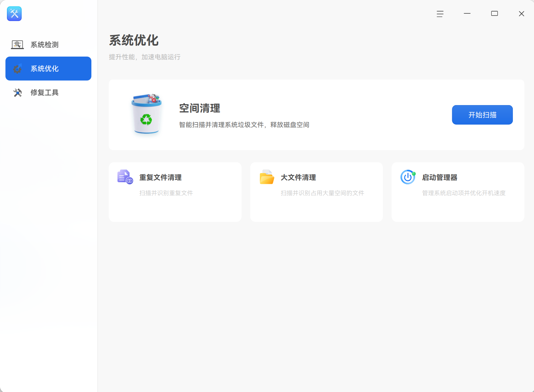
Task: Click subtitle 提升性能，加速电脑运行
Action: [145, 57]
